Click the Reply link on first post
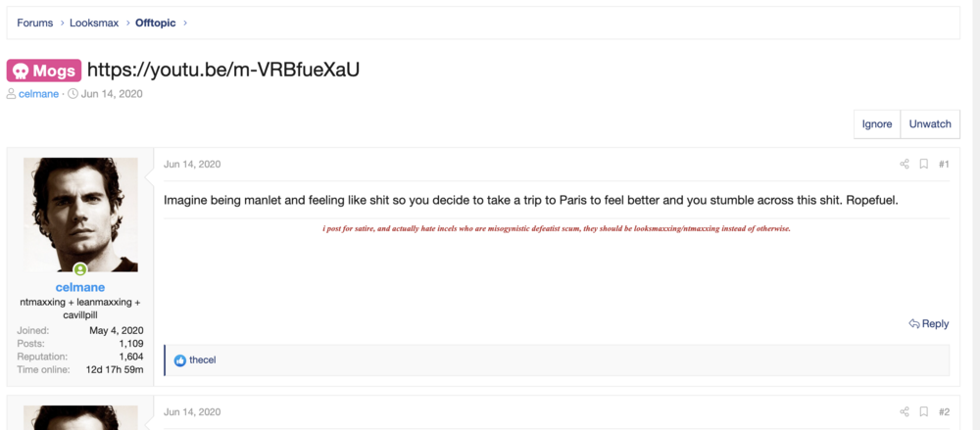This screenshot has height=430, width=980. coord(929,324)
